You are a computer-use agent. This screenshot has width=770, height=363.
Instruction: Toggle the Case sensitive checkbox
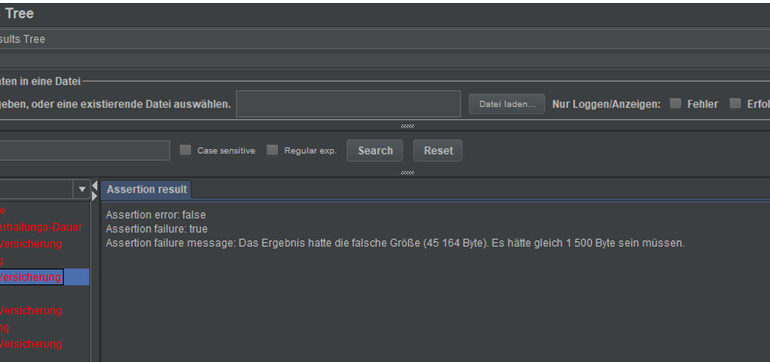point(185,150)
